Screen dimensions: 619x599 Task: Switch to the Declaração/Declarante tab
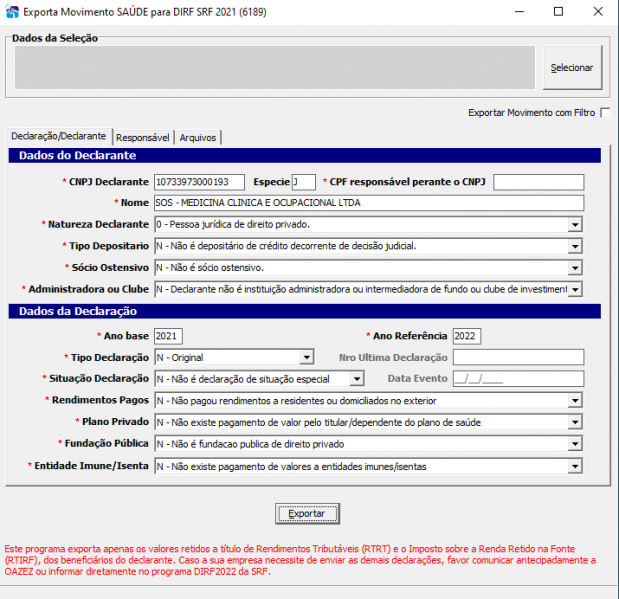59,136
